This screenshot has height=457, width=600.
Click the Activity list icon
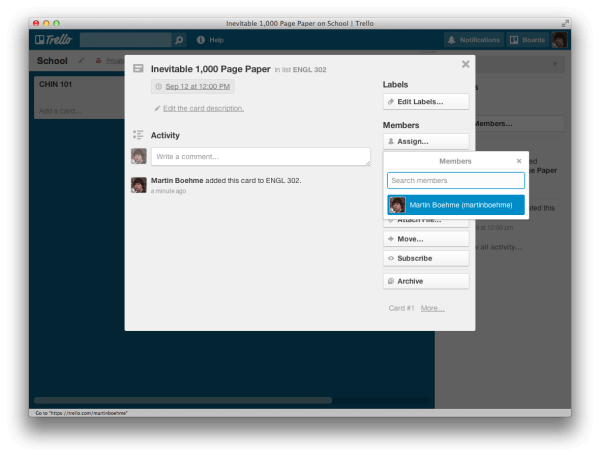point(138,135)
